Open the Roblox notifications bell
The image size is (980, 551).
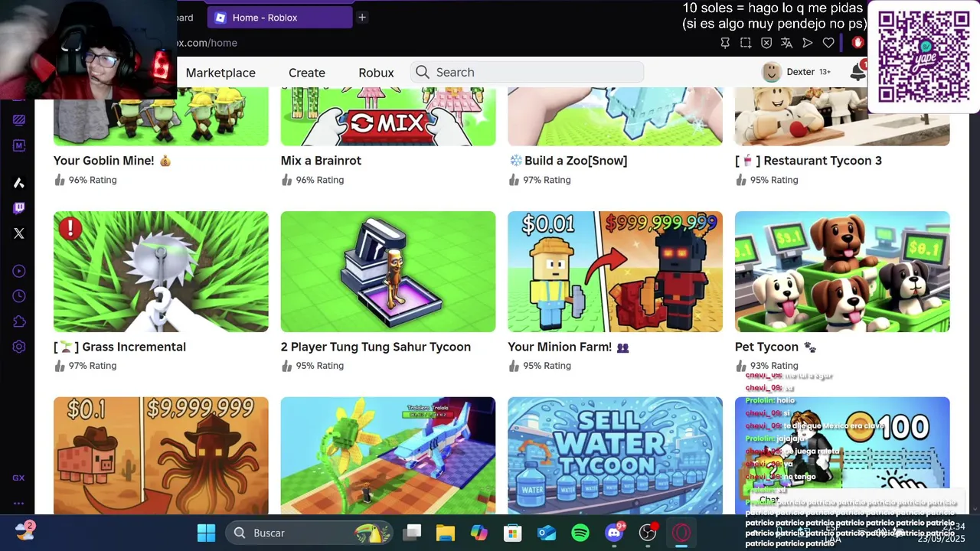(x=857, y=72)
